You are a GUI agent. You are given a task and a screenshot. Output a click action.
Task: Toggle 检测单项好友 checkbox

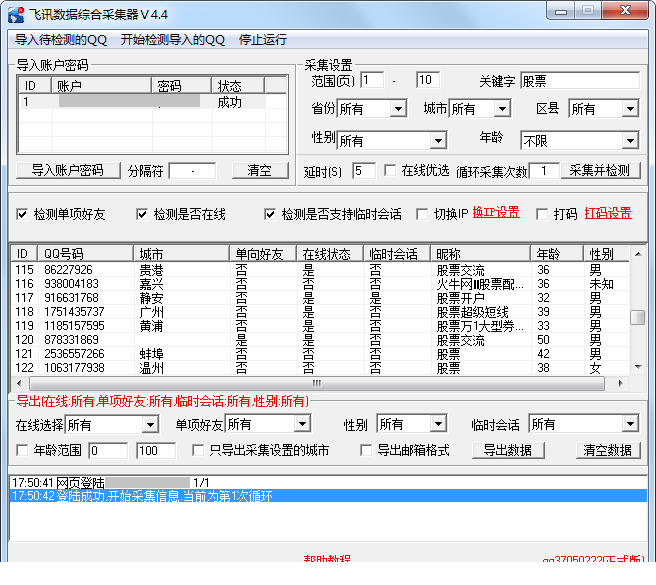click(x=22, y=214)
